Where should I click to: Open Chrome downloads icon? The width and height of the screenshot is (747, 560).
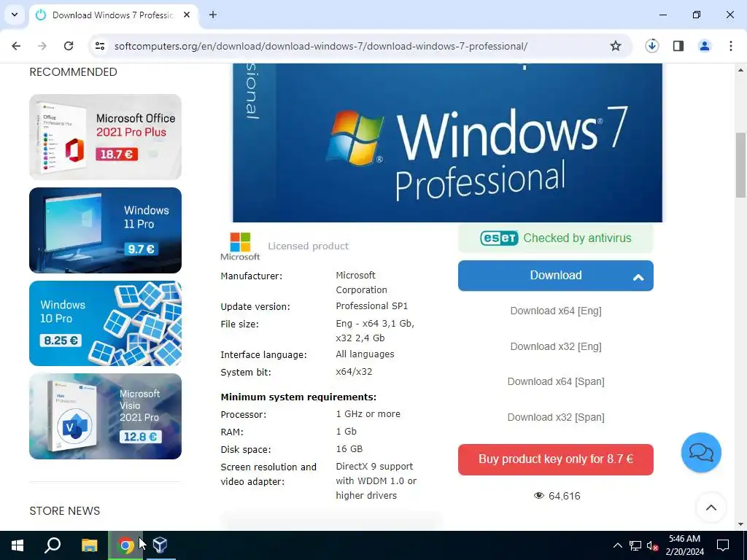(x=651, y=46)
